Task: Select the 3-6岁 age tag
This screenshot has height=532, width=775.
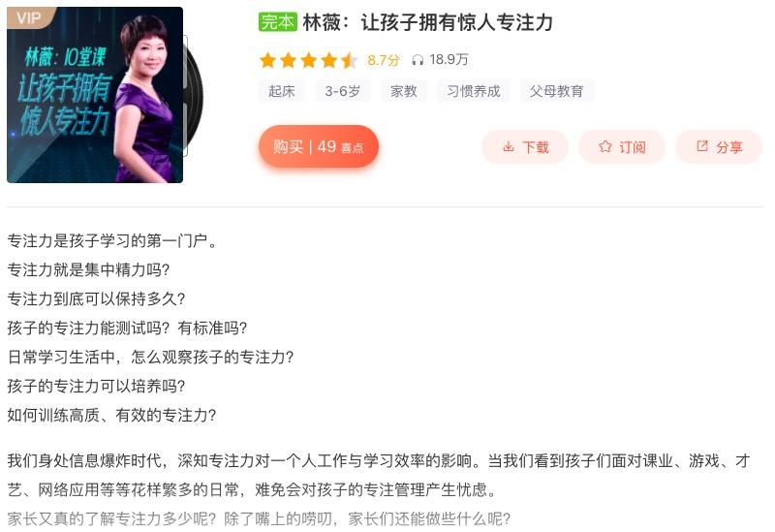Action: tap(343, 91)
